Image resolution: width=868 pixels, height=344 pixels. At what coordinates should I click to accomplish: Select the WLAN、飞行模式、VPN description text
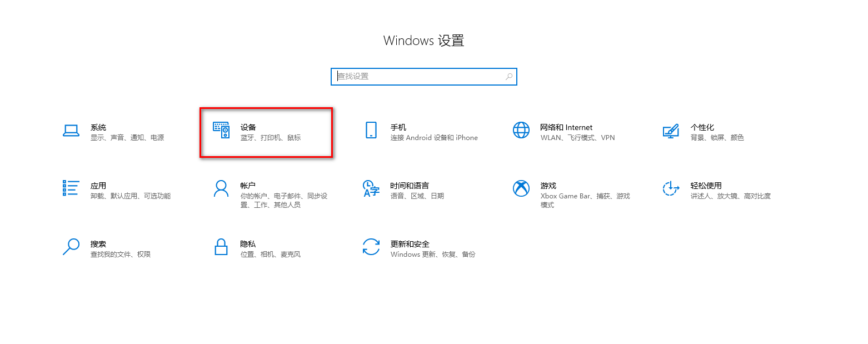point(577,138)
